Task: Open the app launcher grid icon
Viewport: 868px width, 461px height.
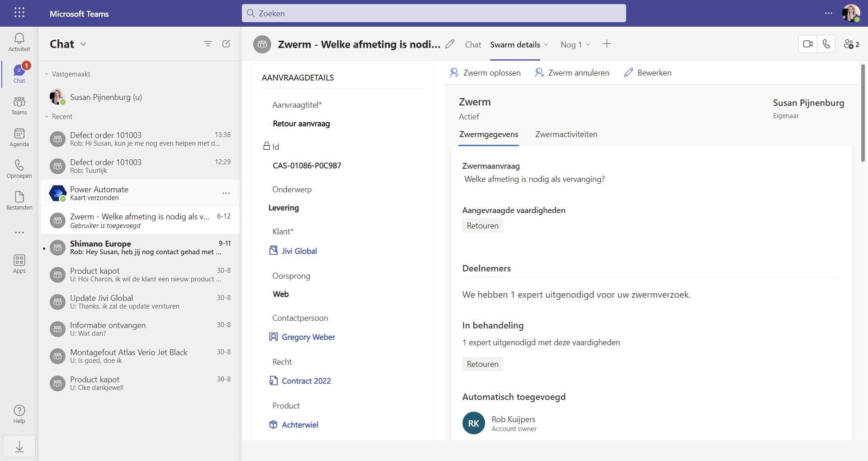Action: [19, 13]
